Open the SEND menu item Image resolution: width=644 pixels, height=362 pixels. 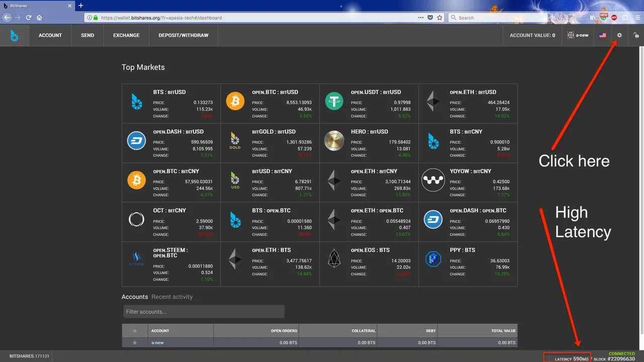(88, 35)
